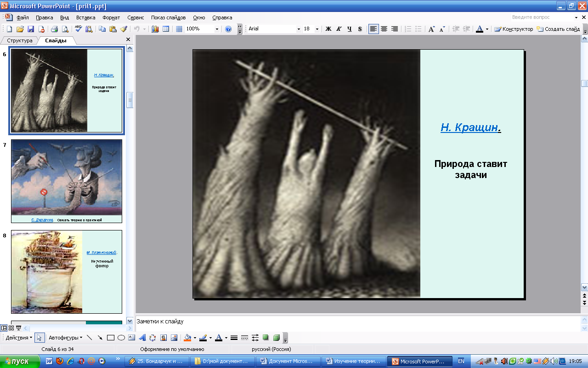Follow the Н. Кращин hyperlink on slide
Viewport: 588px width, 368px height.
coord(469,127)
